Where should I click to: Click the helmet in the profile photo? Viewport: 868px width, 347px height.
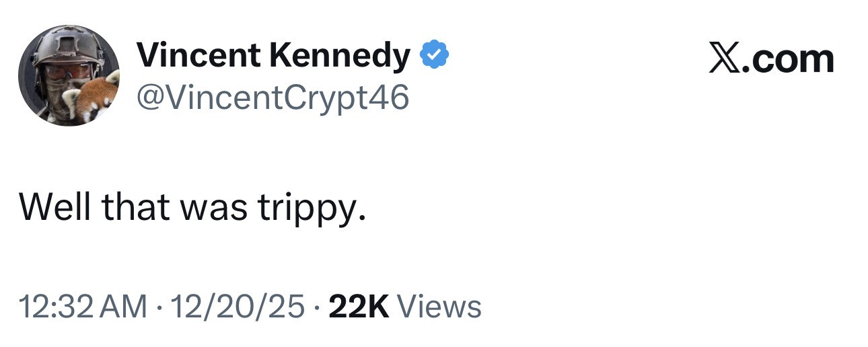[x=67, y=46]
